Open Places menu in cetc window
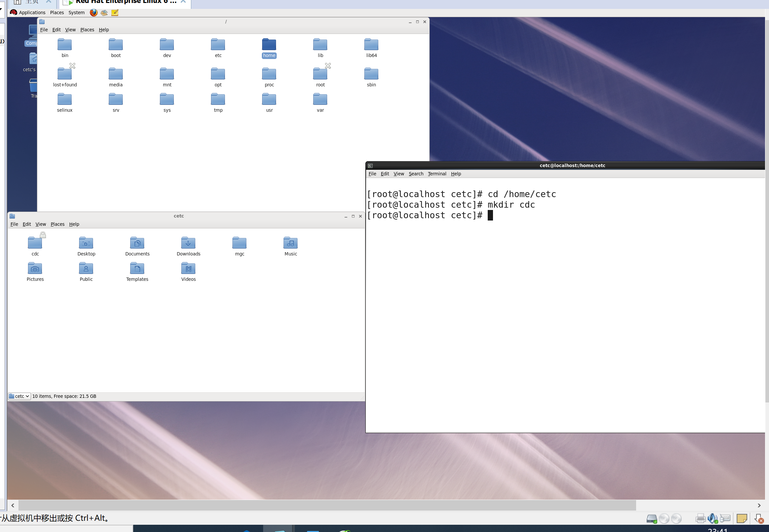769x532 pixels. [x=57, y=224]
